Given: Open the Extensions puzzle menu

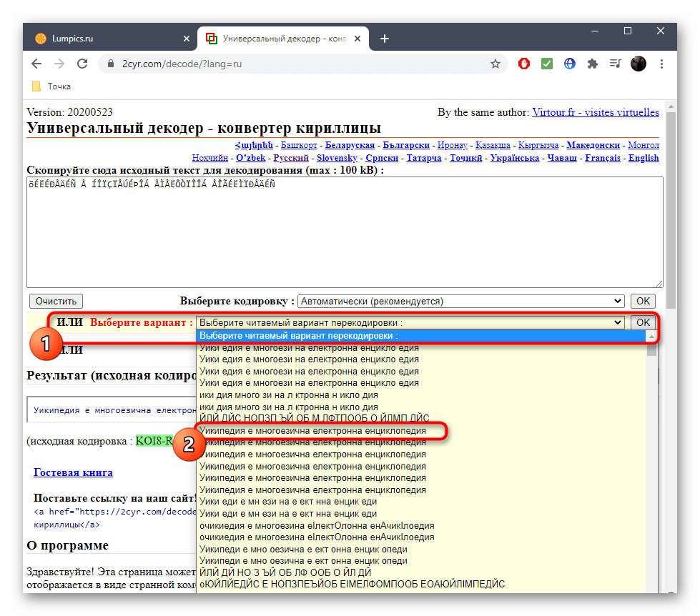Looking at the screenshot, I should [593, 64].
